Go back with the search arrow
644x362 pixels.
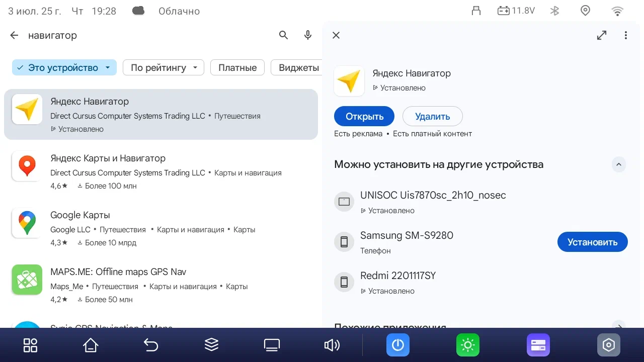(14, 35)
